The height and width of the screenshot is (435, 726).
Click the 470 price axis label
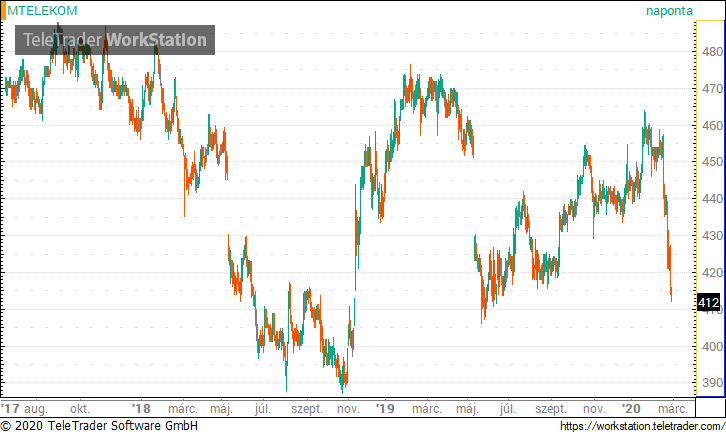[x=712, y=88]
